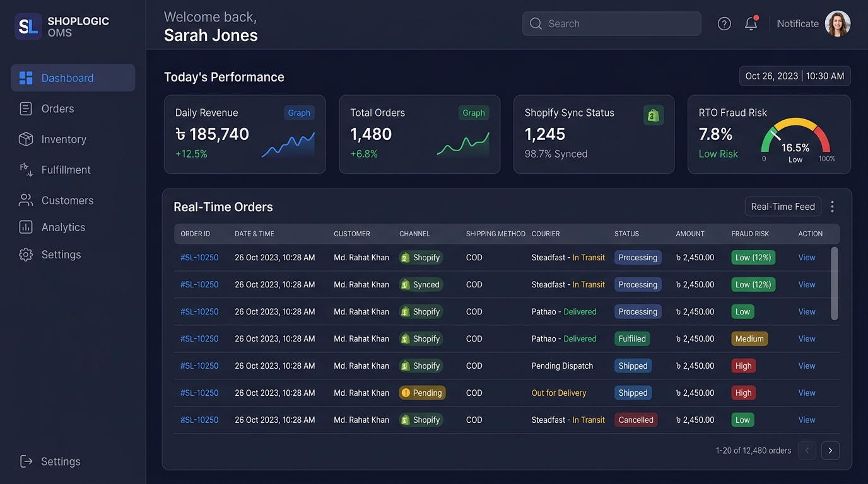
Task: Open notifications with the bell icon
Action: (x=751, y=23)
